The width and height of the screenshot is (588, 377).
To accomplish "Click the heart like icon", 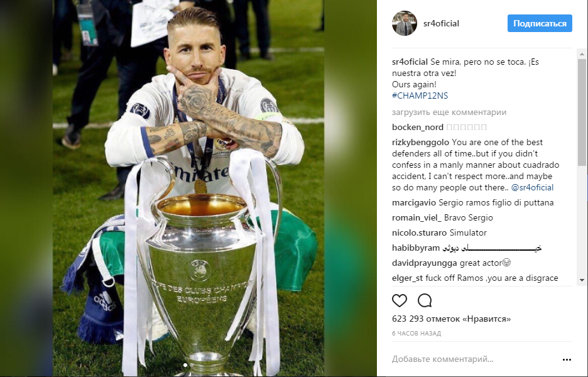I will point(400,300).
